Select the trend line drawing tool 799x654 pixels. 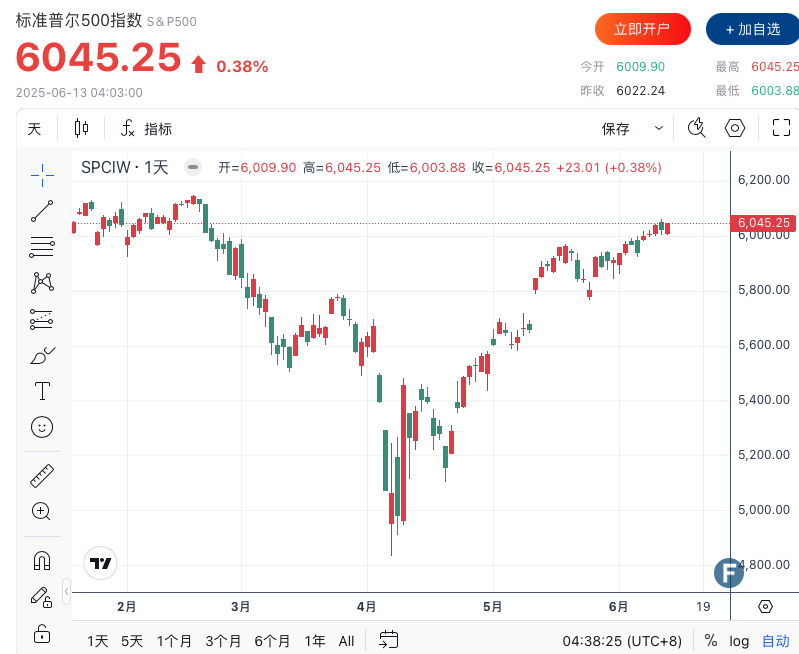click(42, 211)
